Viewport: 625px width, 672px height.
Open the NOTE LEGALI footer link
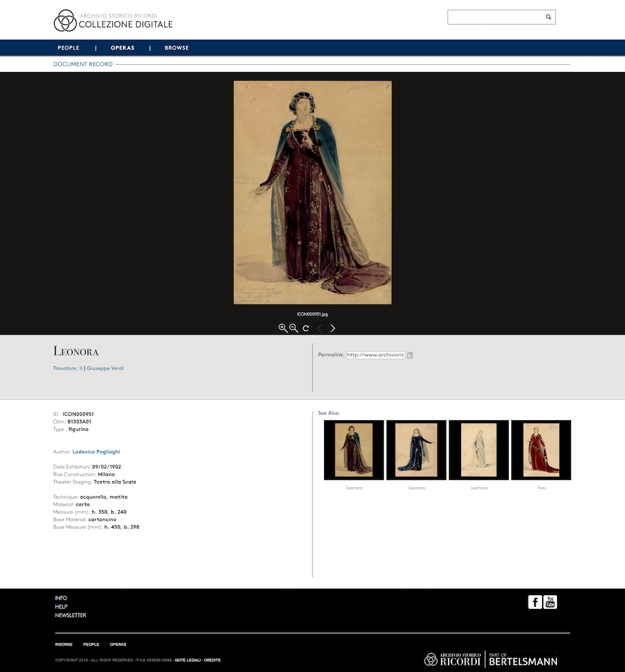(x=188, y=660)
